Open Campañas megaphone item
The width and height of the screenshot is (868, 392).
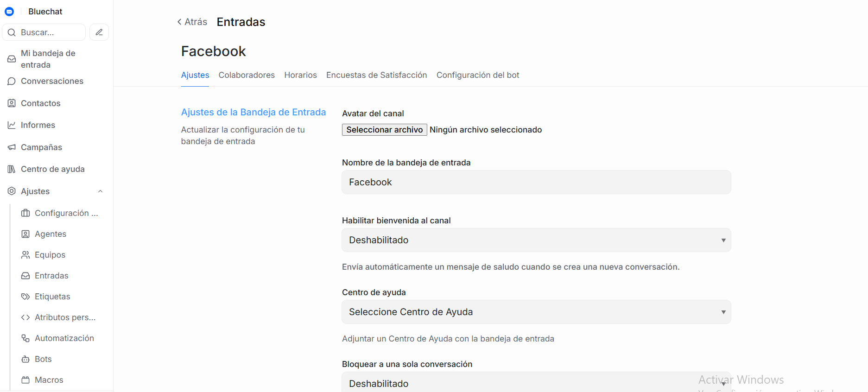point(41,147)
